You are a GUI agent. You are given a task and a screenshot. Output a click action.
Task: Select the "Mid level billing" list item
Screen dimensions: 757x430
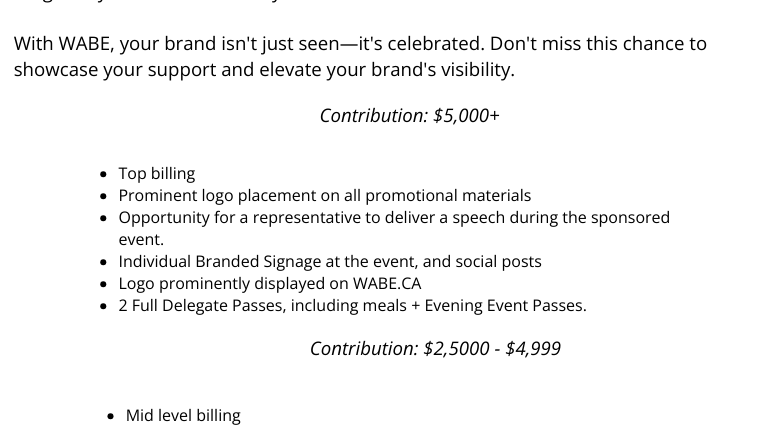[183, 416]
